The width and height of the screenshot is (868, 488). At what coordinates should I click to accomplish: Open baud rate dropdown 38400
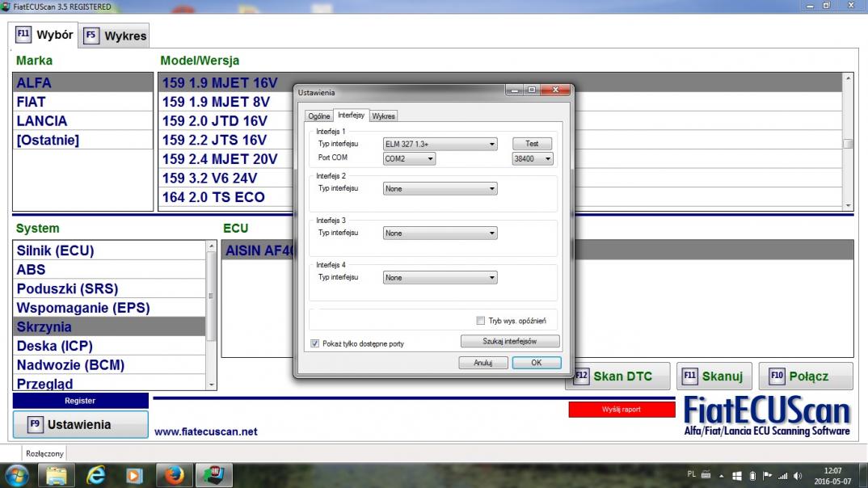pos(533,159)
